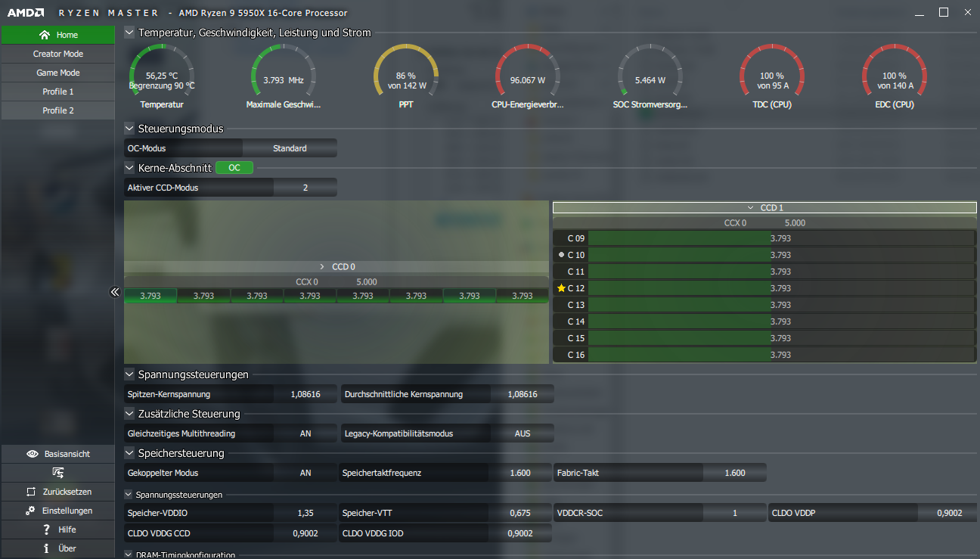Click Speichertaktfrequenz value 1.600
This screenshot has width=980, height=559.
tap(520, 473)
